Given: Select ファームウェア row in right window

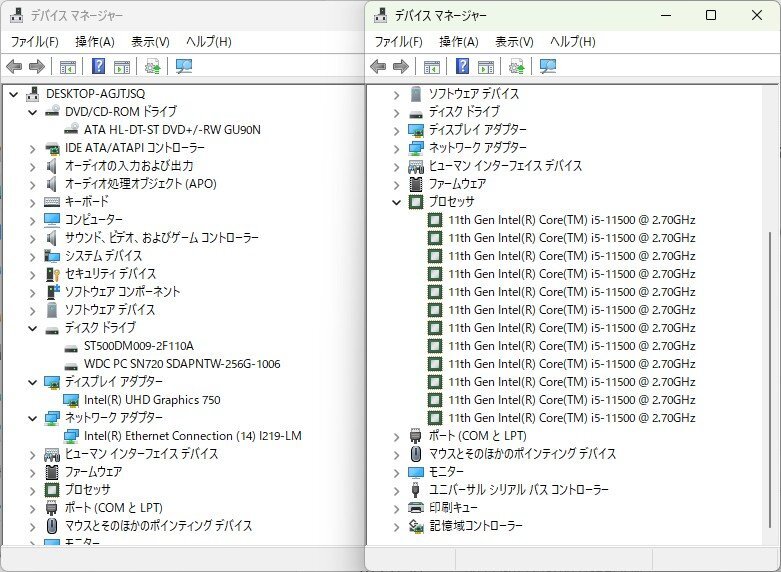Looking at the screenshot, I should (x=457, y=184).
